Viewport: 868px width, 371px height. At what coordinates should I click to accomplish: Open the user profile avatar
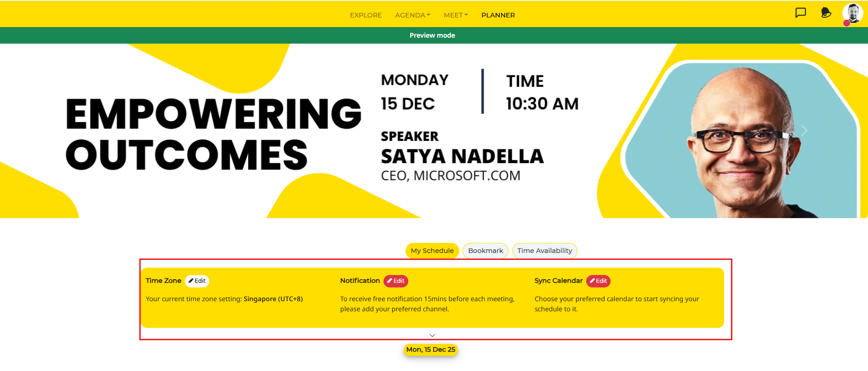(852, 13)
